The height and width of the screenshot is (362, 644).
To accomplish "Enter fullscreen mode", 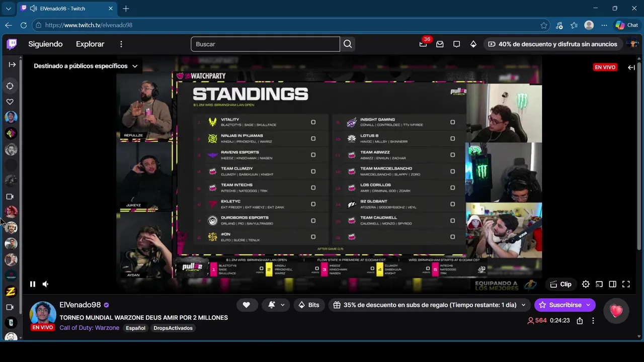I will [626, 284].
